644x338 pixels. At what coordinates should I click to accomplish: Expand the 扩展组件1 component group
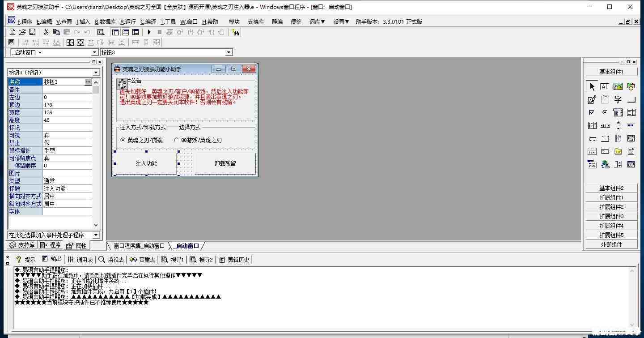point(611,197)
